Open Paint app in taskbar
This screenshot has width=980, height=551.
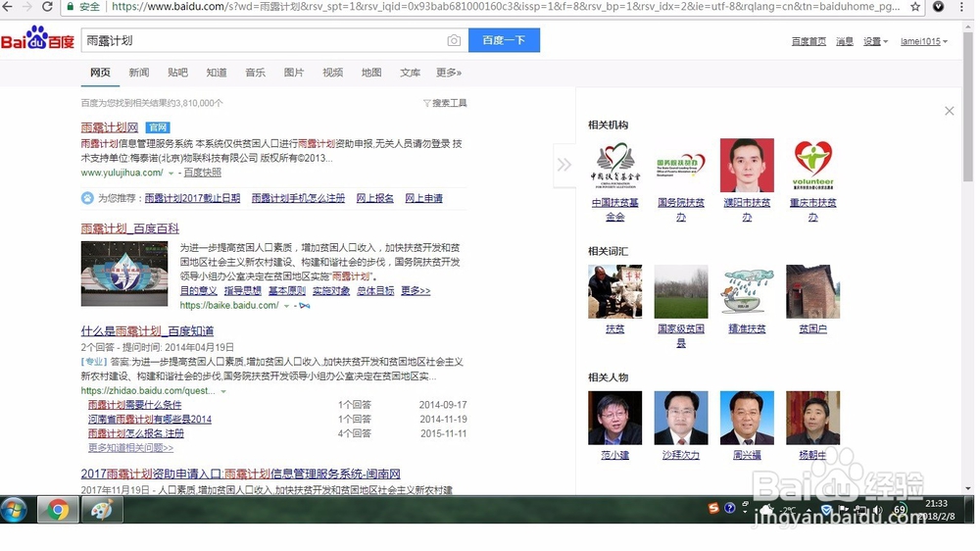tap(101, 511)
